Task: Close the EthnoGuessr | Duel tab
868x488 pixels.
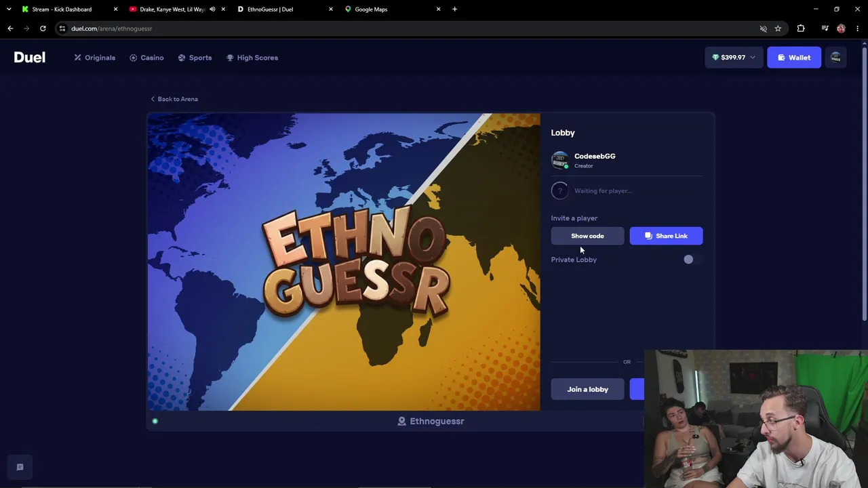Action: point(331,9)
